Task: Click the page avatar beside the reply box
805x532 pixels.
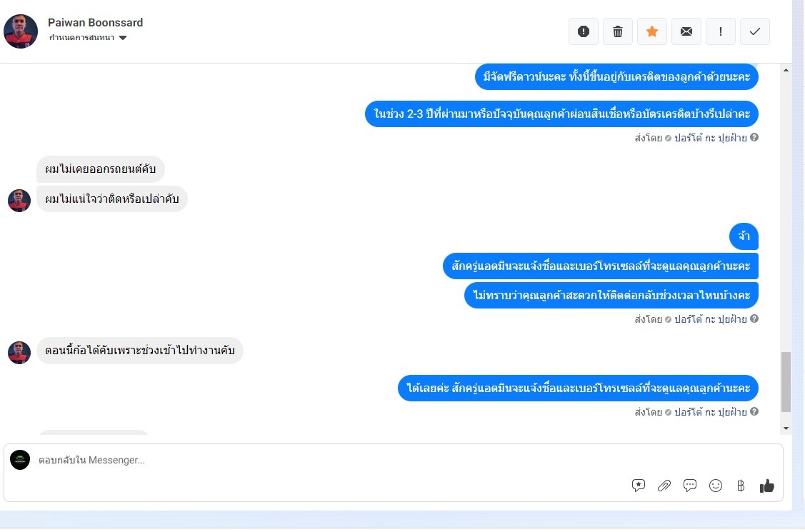Action: [20, 460]
